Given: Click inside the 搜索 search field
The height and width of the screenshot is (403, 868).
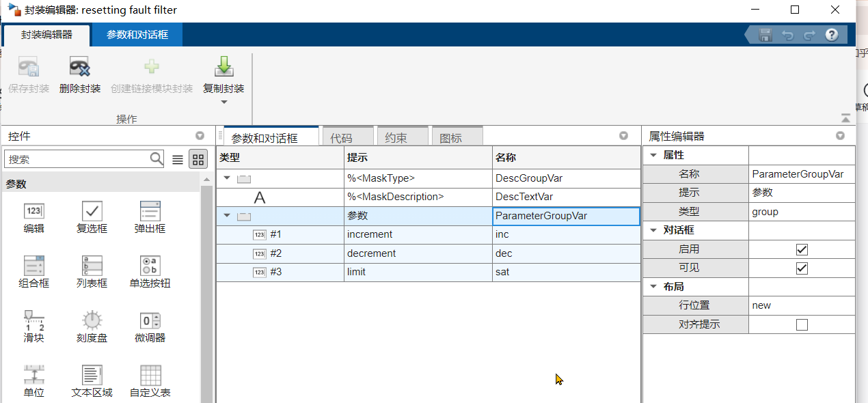Looking at the screenshot, I should point(75,158).
